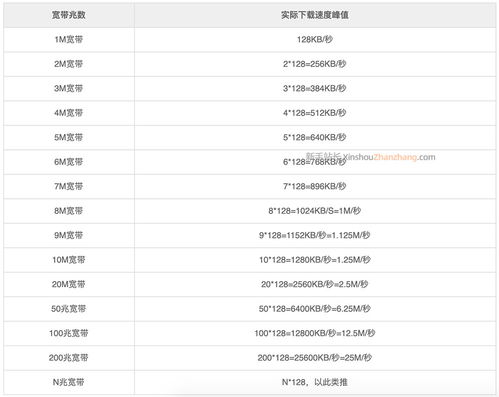This screenshot has width=499, height=397.
Task: Click the '100*128=12800KB/秒=12.5M/秒' value
Action: [315, 333]
